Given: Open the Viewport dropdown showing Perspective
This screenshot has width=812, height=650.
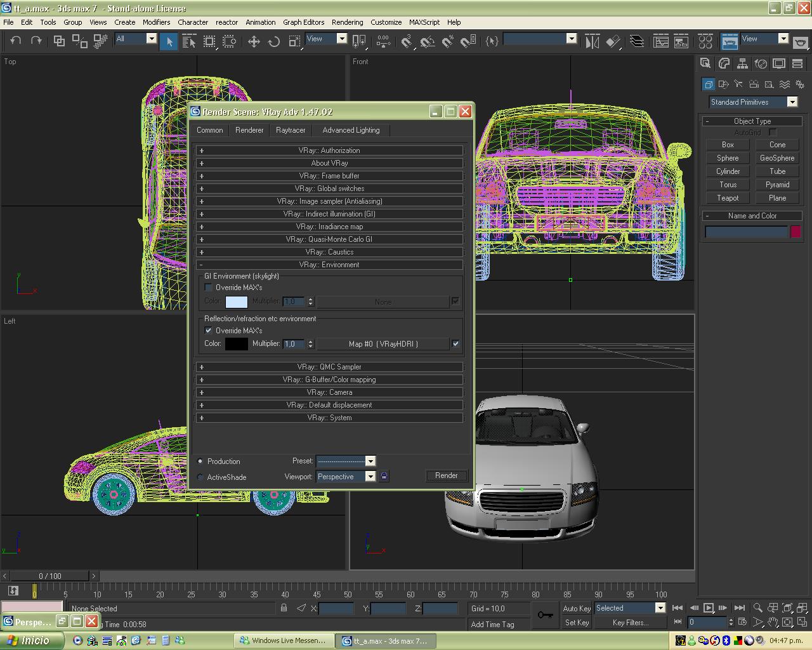Looking at the screenshot, I should [370, 477].
